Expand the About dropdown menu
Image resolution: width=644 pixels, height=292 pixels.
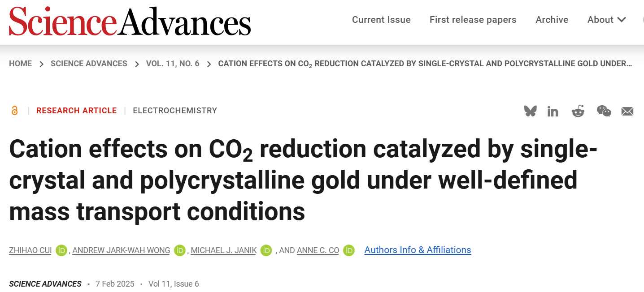pyautogui.click(x=607, y=20)
